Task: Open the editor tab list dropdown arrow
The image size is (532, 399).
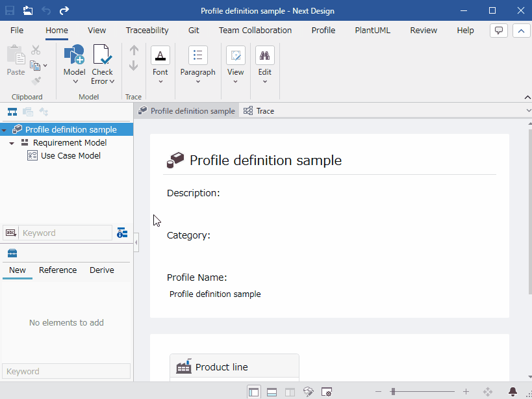Action: [x=528, y=110]
